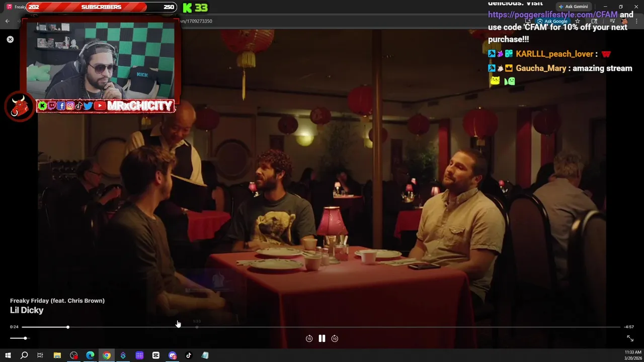This screenshot has height=362, width=644.
Task: Open Task View on the taskbar
Action: point(40,355)
